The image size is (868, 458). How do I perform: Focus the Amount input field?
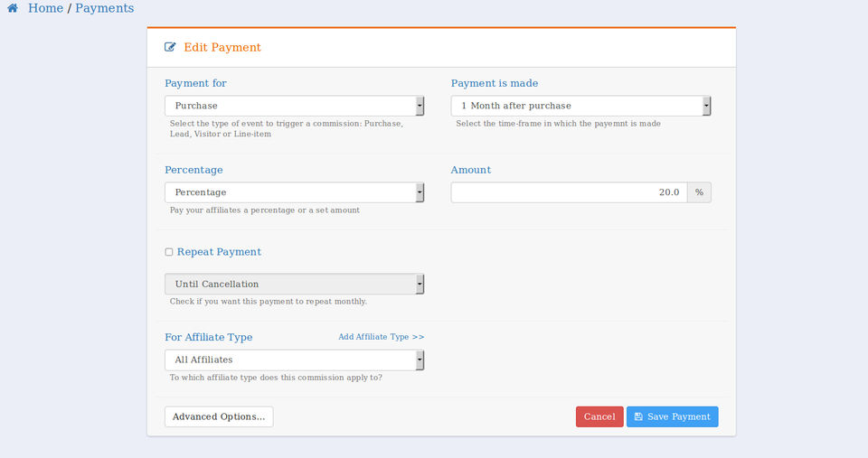click(569, 192)
